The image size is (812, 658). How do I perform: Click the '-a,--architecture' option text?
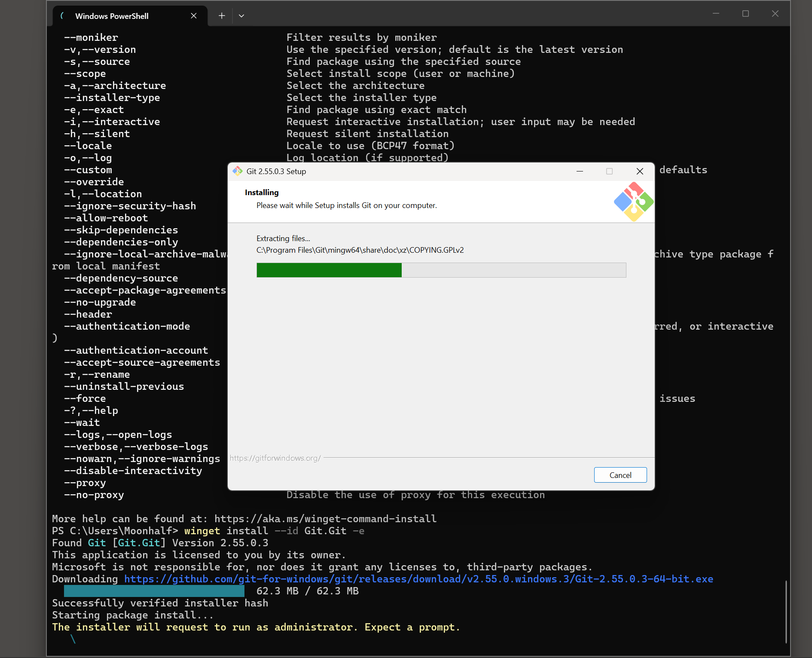[x=115, y=86]
